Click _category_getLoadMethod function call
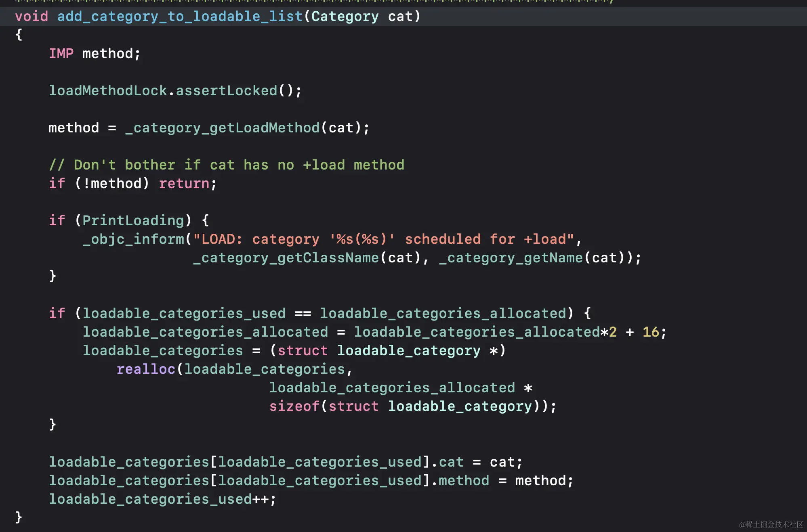This screenshot has width=807, height=532. pyautogui.click(x=222, y=128)
